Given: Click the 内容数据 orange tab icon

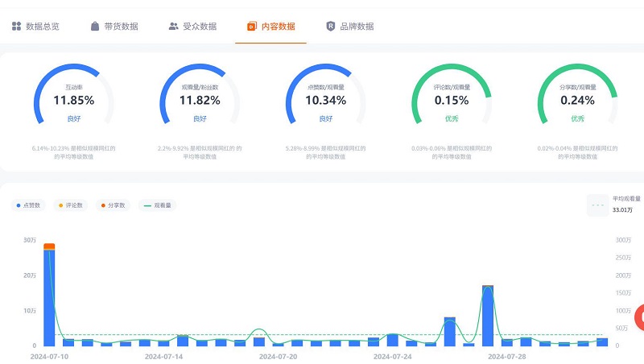Looking at the screenshot, I should coord(251,27).
